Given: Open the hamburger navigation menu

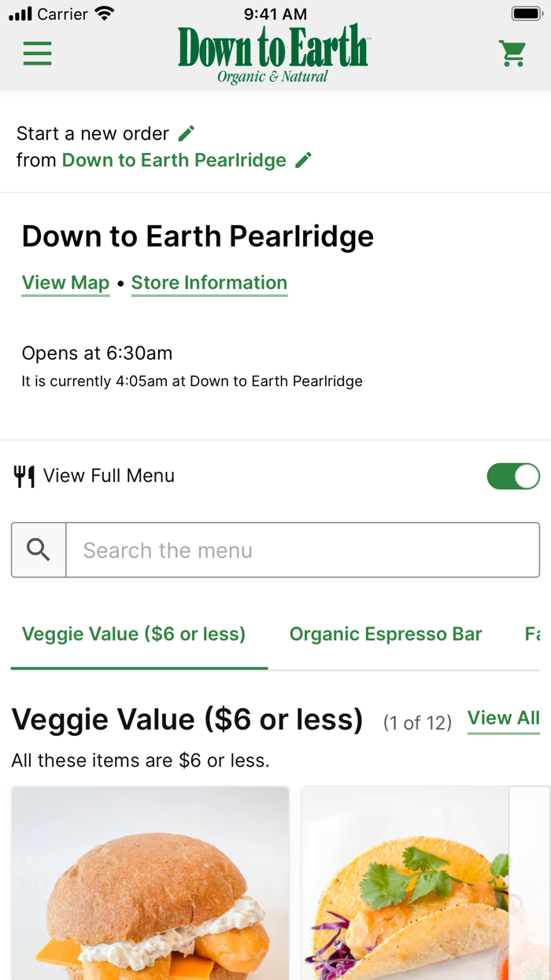Looking at the screenshot, I should pos(37,53).
